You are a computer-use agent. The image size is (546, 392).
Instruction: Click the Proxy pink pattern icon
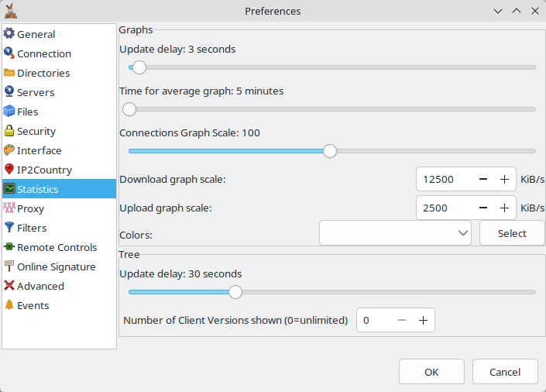pyautogui.click(x=9, y=208)
